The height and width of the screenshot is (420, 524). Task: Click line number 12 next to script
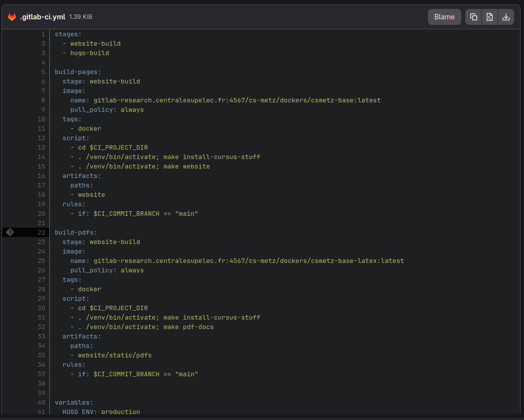tap(41, 138)
